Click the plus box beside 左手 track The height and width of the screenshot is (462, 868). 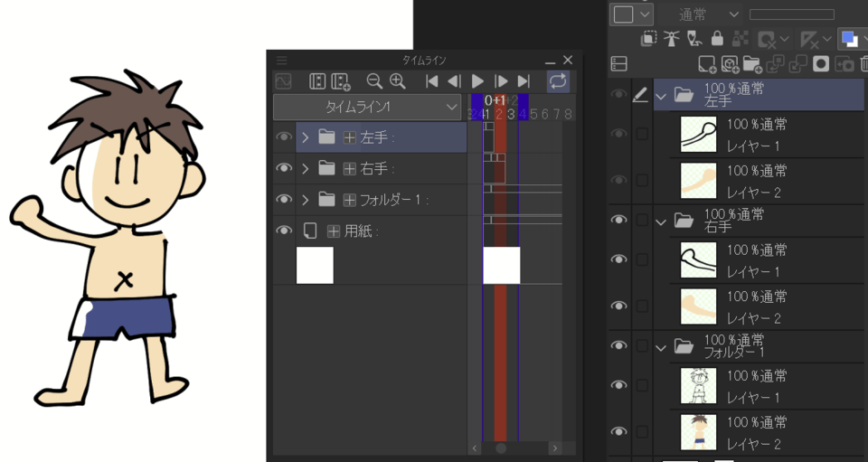click(349, 137)
